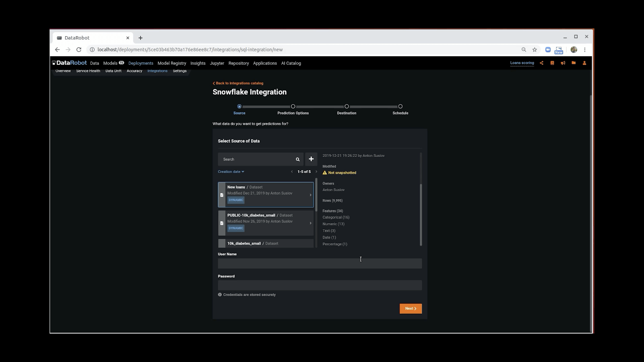Viewport: 644px width, 362px height.
Task: Click the Password input field
Action: click(320, 285)
